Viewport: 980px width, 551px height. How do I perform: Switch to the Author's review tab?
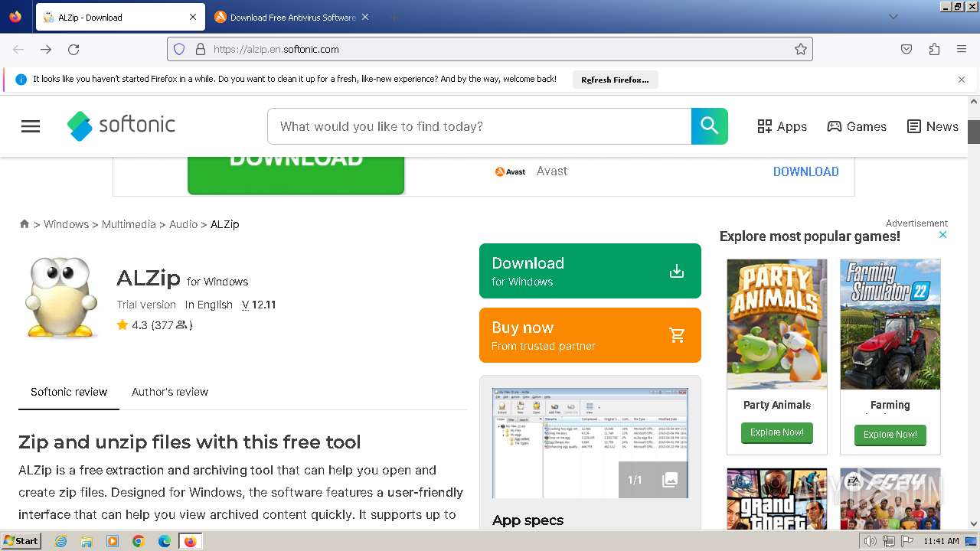click(170, 392)
